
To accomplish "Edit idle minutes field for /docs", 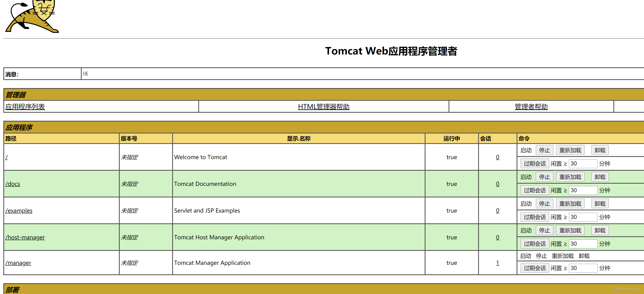I will tap(583, 191).
